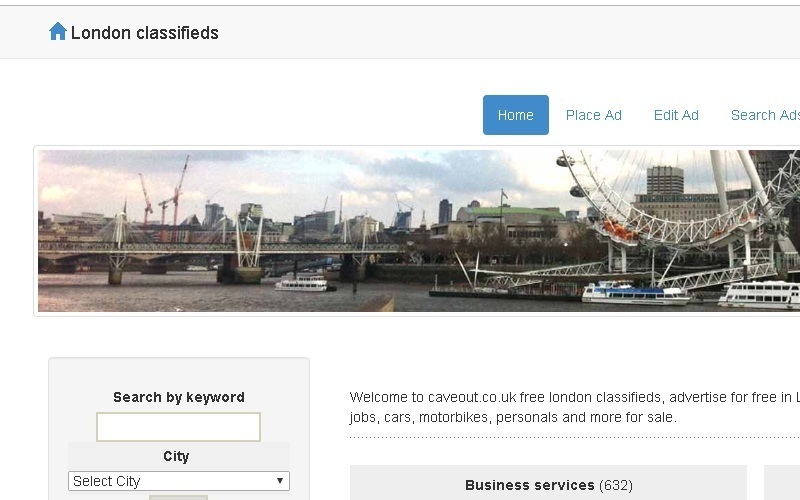This screenshot has width=800, height=500.
Task: Click the City label above the dropdown
Action: coord(176,456)
